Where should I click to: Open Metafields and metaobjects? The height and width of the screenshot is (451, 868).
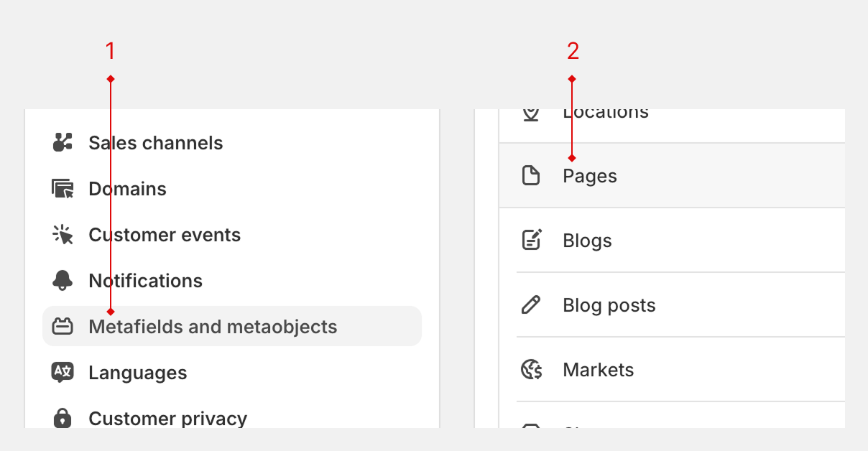point(213,327)
